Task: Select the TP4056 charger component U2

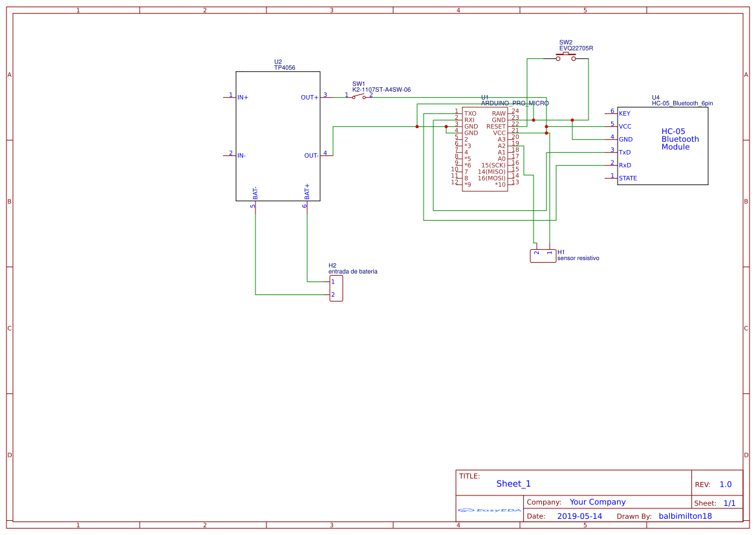Action: coord(278,136)
